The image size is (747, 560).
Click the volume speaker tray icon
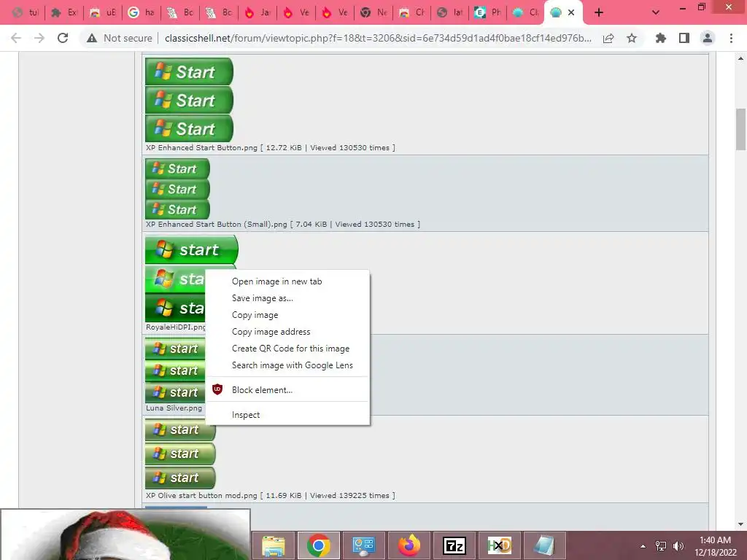(x=678, y=546)
